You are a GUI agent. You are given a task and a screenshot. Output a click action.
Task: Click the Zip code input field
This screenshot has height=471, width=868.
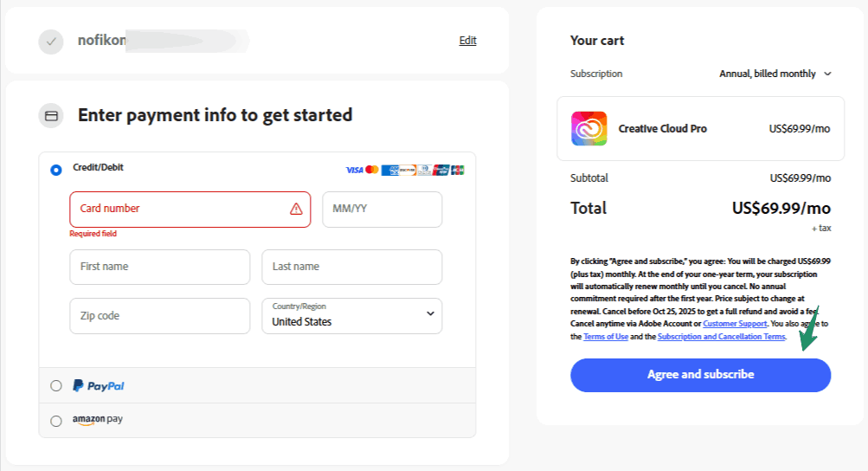click(159, 316)
